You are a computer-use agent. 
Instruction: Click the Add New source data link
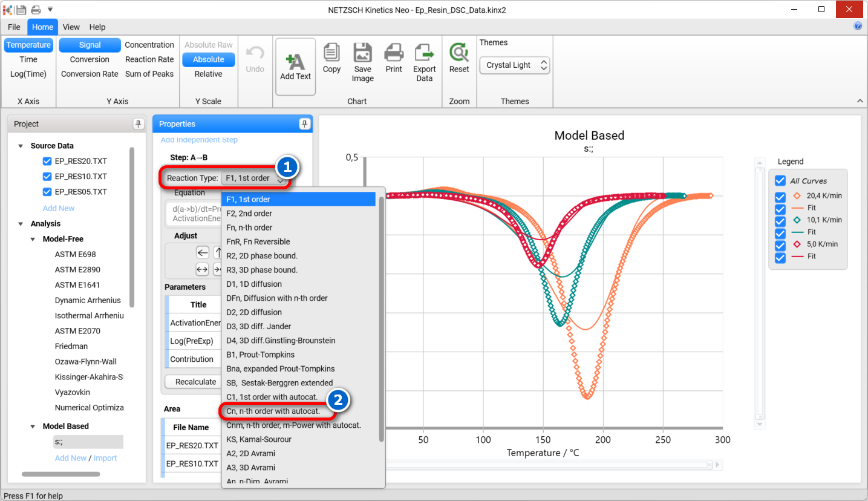click(x=59, y=208)
